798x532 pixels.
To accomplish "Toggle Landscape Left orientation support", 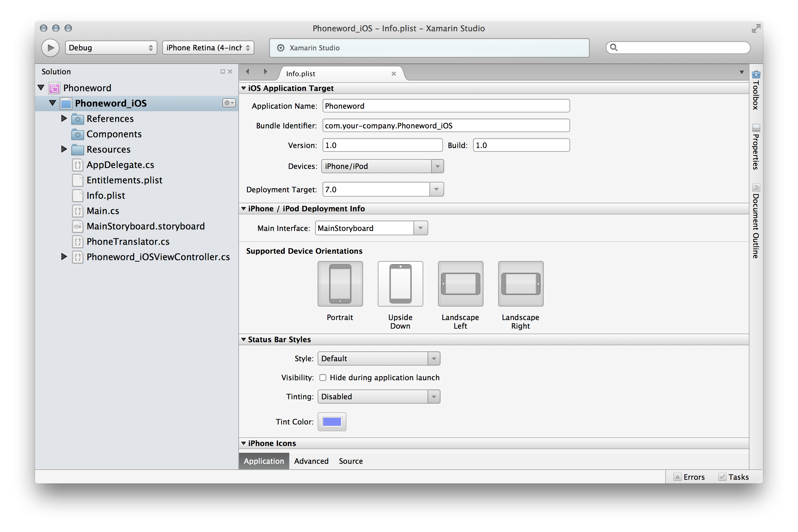I will click(460, 284).
